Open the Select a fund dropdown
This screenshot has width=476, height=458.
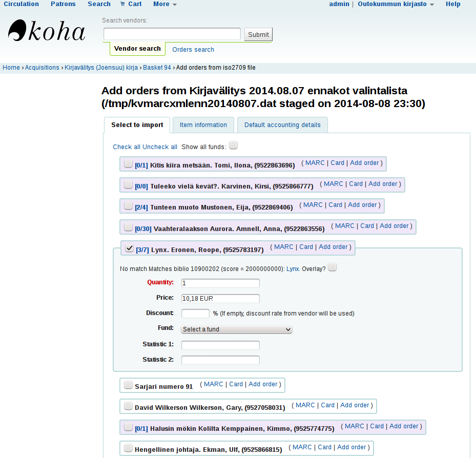(x=237, y=329)
